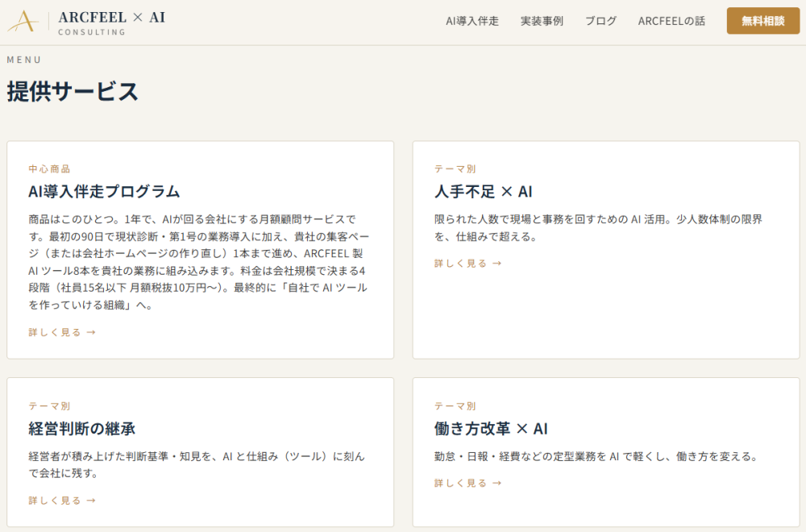Click the ARCFEEL × AI CONSULTING site title
The width and height of the screenshot is (806, 532).
(x=111, y=23)
